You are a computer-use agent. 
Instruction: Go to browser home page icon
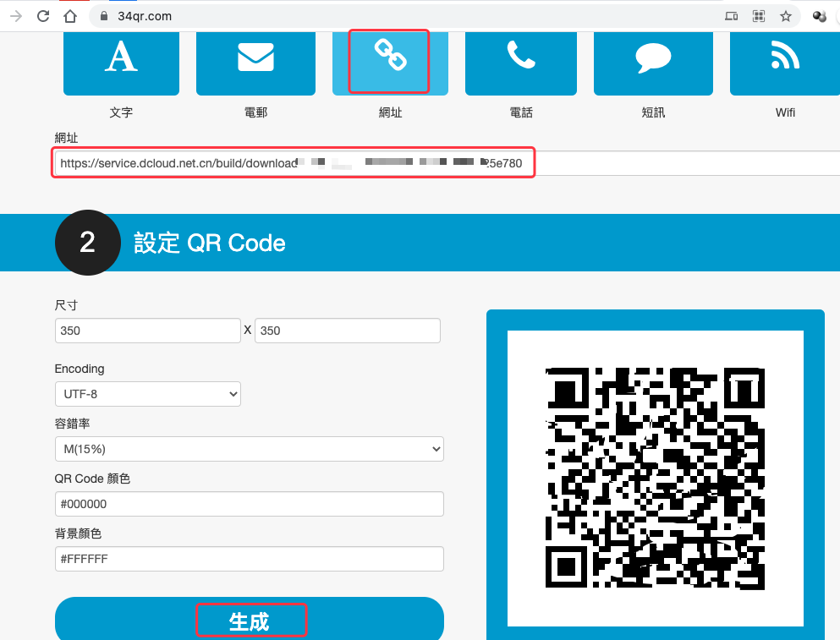pos(70,16)
